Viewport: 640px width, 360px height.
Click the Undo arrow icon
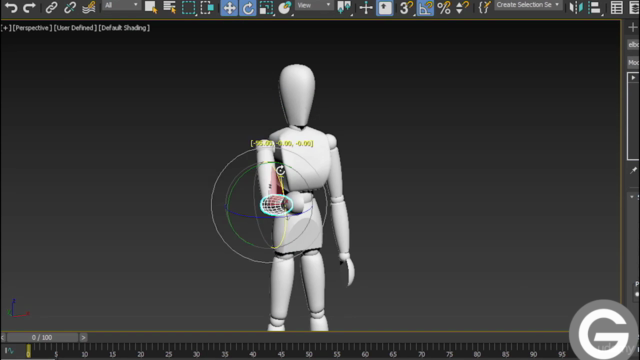pyautogui.click(x=11, y=7)
